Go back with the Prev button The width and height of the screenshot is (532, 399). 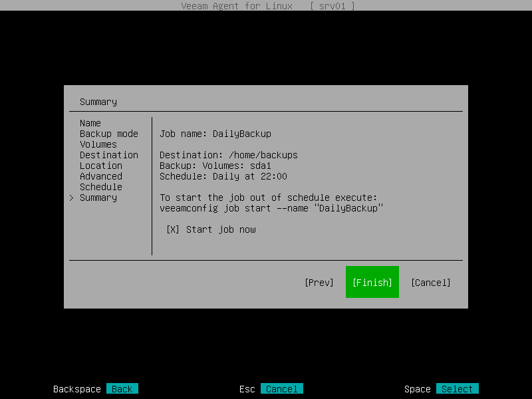(x=319, y=283)
